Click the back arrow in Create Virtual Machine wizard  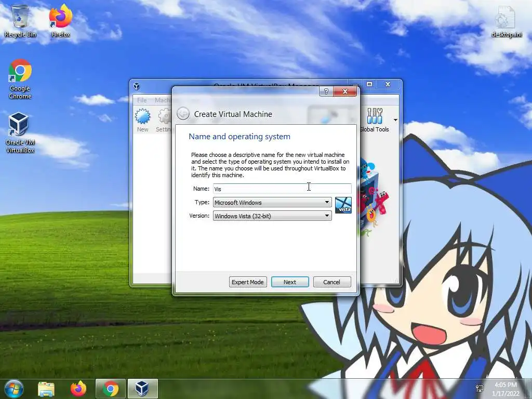[x=183, y=113]
